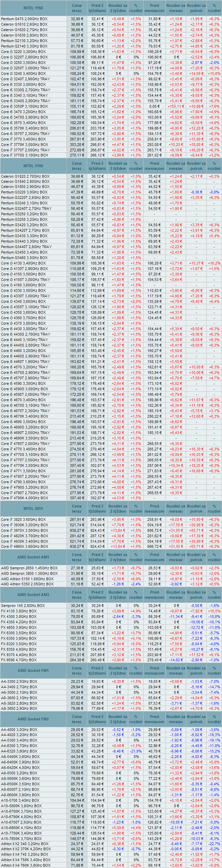Select Core i7 4771 3,50GHz BOX name
Screen dimensions: 222x868
23,471
